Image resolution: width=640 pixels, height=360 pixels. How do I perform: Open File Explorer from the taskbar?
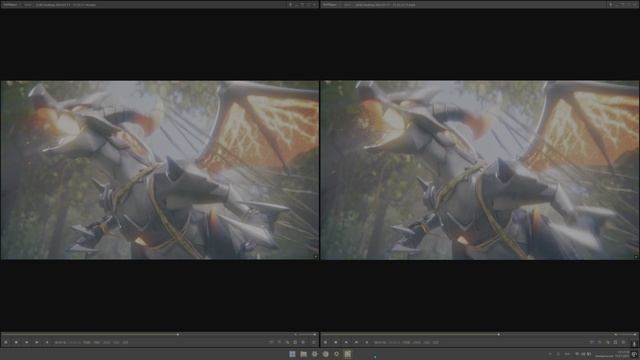303,354
